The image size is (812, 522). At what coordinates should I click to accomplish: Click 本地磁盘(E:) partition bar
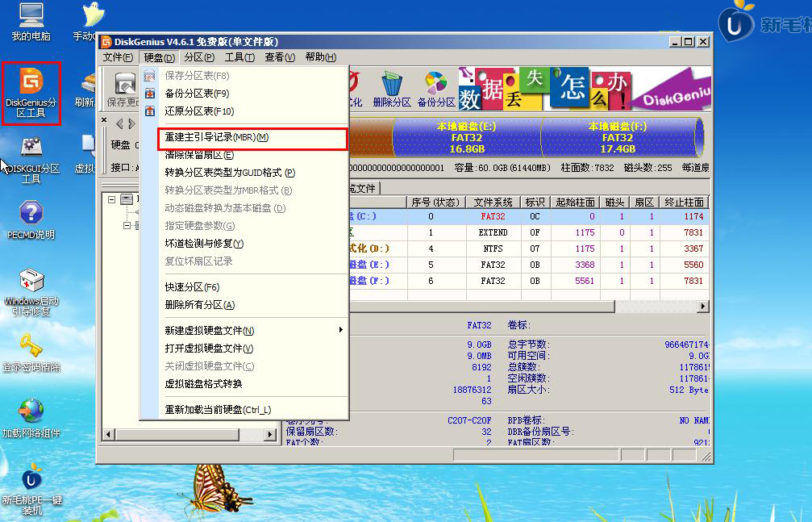point(467,137)
